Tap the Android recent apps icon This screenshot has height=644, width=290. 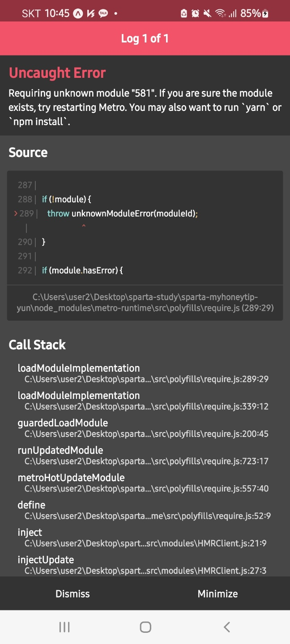pos(64,627)
